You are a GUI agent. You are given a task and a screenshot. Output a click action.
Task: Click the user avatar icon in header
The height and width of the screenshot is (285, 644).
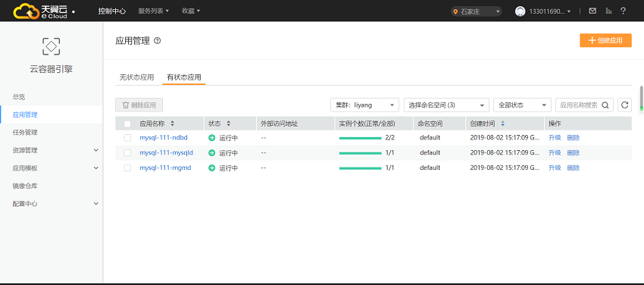(x=521, y=11)
